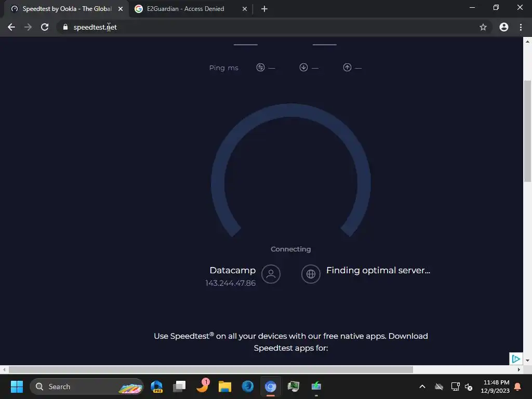This screenshot has width=532, height=399.
Task: Close the Speedtest by Ookla tab
Action: (121, 9)
